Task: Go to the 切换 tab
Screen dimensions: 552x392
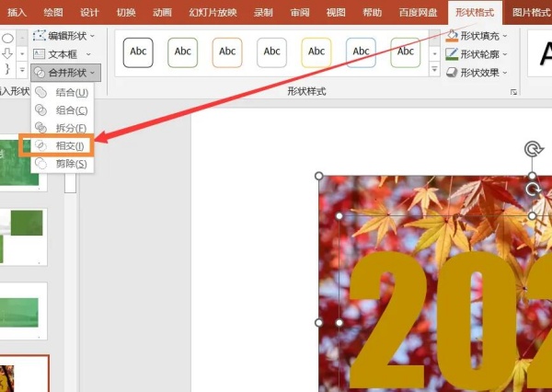Action: click(126, 13)
